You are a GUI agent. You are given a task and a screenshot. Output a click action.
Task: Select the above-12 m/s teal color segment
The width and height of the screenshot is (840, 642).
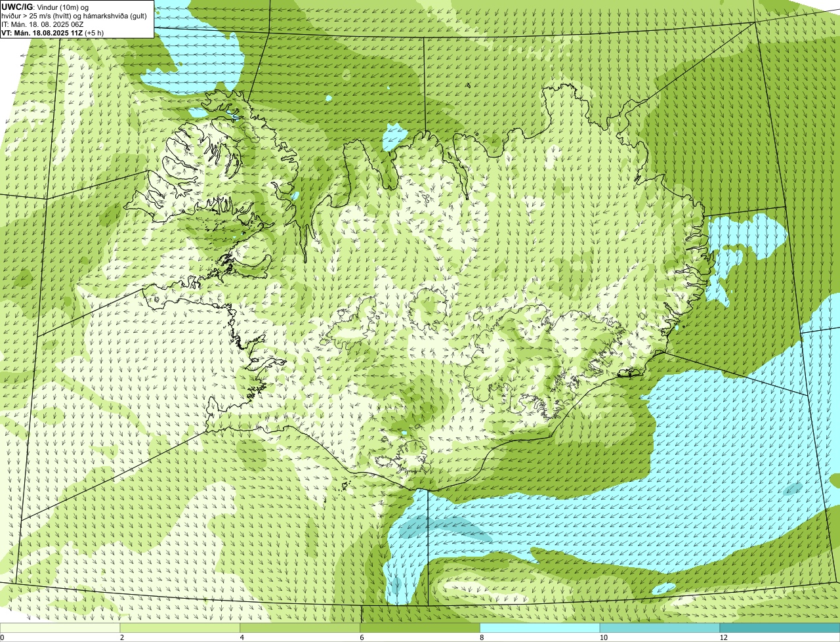(780, 628)
